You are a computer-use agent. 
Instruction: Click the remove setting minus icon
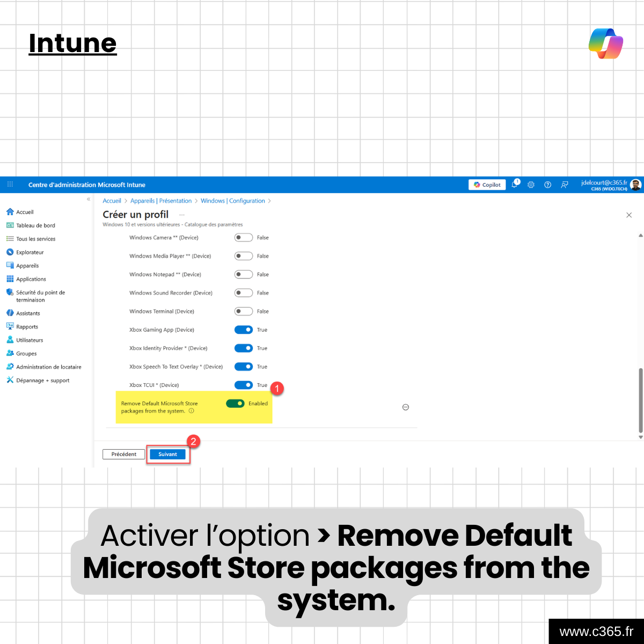pos(406,407)
